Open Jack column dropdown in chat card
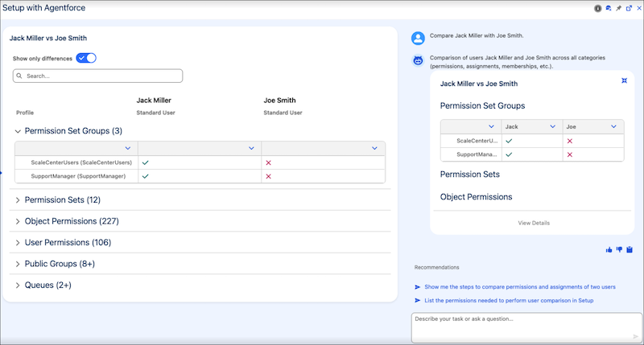 [x=553, y=127]
